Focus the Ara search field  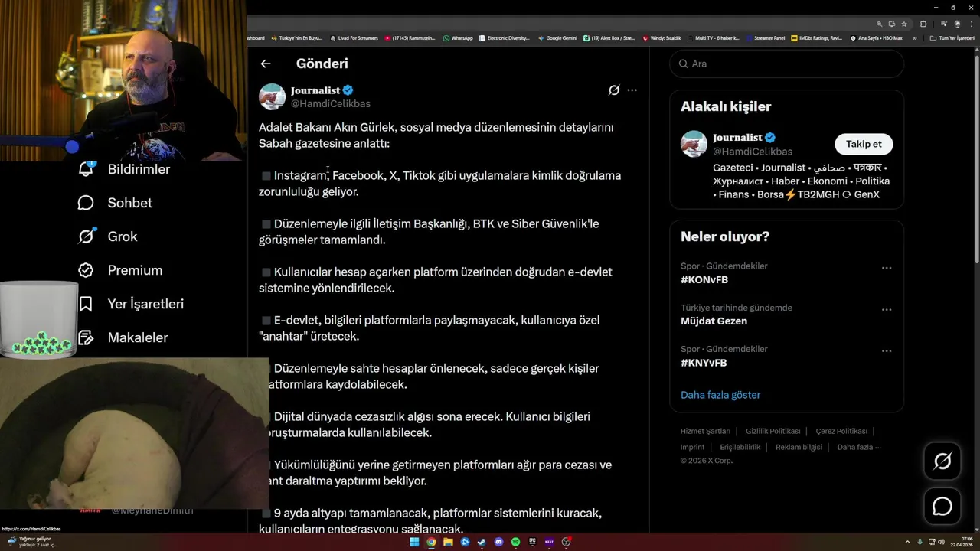(x=786, y=64)
